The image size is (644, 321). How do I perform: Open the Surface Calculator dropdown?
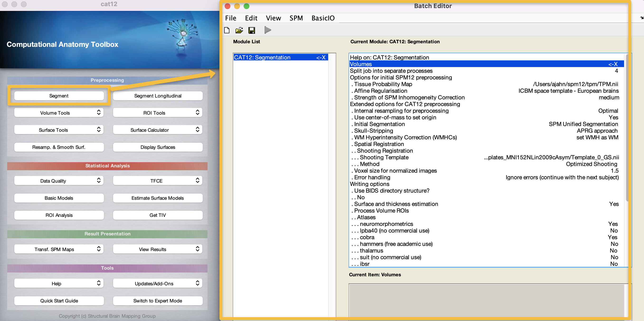[x=158, y=130]
